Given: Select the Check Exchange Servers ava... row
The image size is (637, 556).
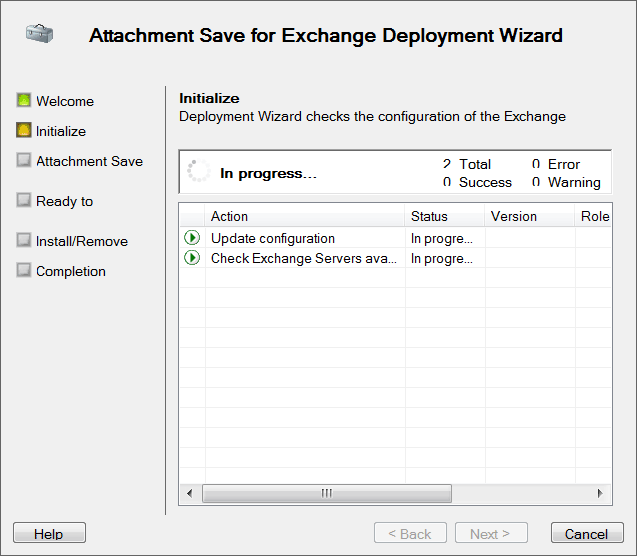Looking at the screenshot, I should tap(395, 258).
